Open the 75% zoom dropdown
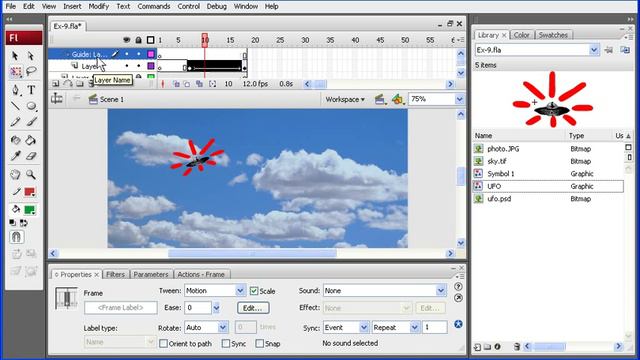This screenshot has width=640, height=360. point(460,99)
